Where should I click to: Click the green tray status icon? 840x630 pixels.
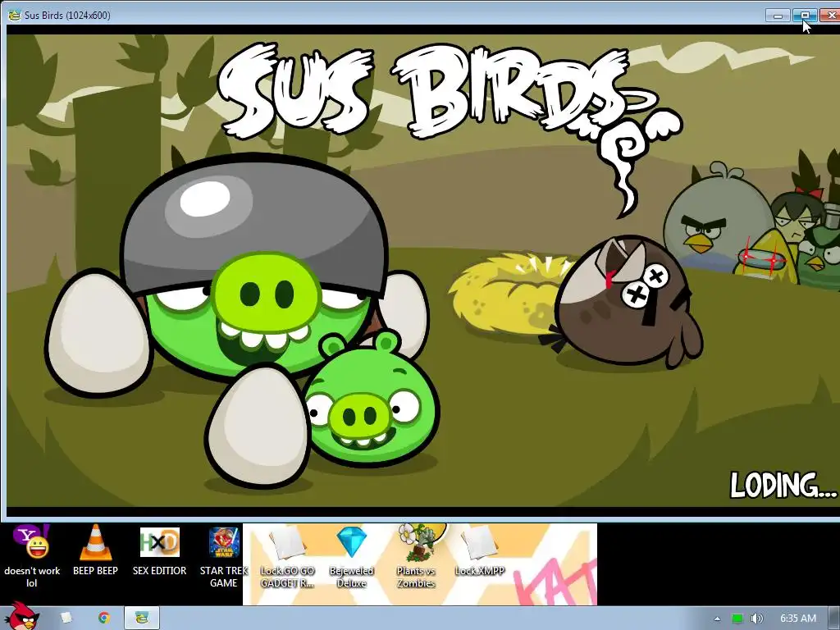click(737, 619)
